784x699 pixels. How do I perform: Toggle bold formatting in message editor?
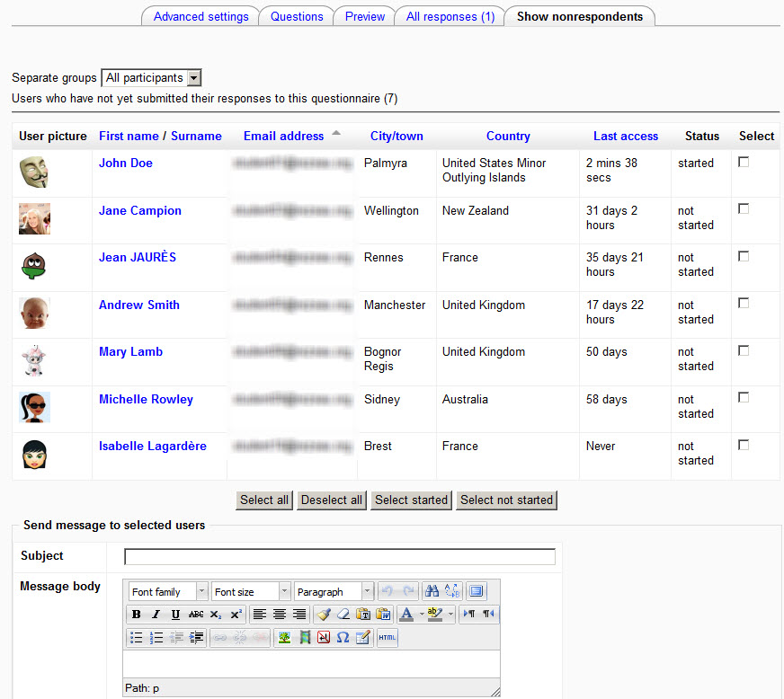pyautogui.click(x=137, y=615)
